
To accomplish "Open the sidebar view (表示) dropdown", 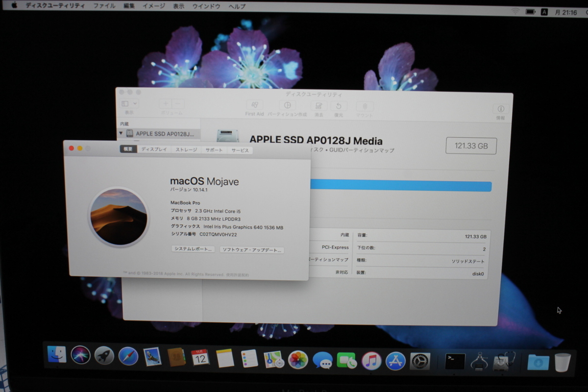I will coord(129,104).
